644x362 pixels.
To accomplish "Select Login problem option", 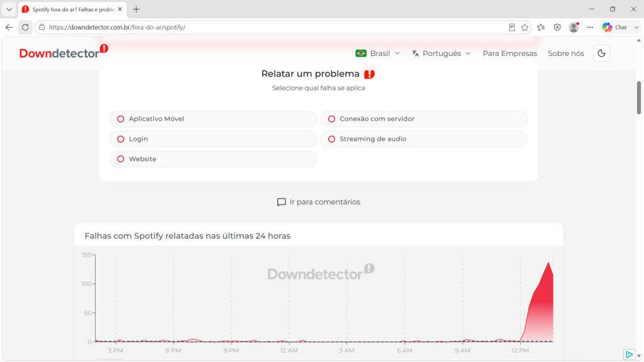I will click(x=213, y=139).
